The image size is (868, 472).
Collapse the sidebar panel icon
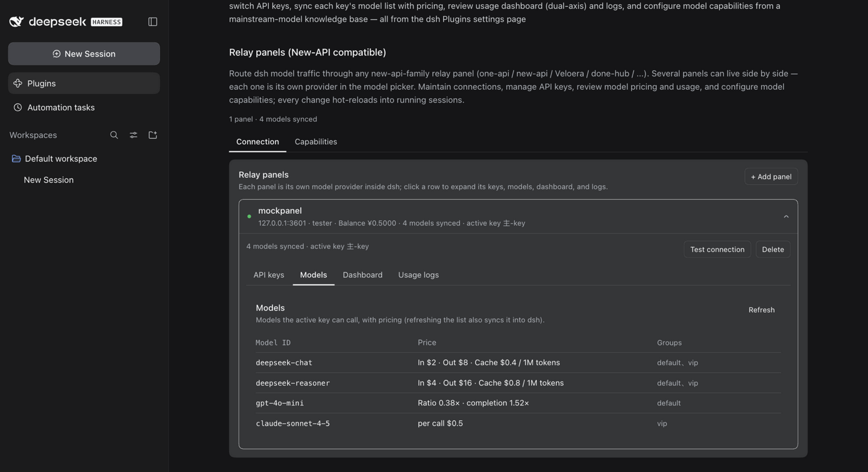153,22
